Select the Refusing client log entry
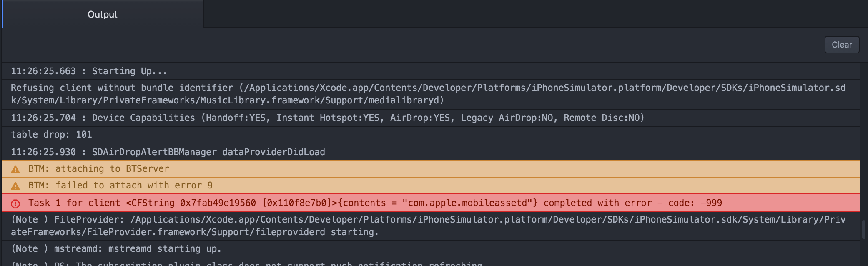The image size is (868, 266). tap(431, 94)
